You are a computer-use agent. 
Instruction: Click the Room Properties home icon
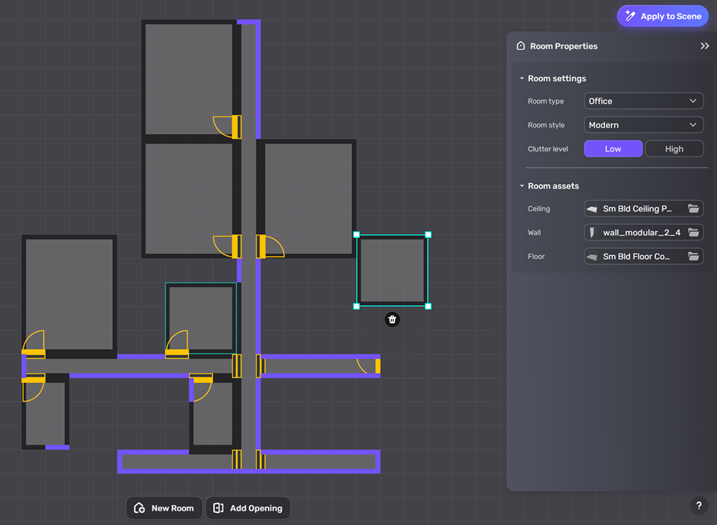(520, 46)
